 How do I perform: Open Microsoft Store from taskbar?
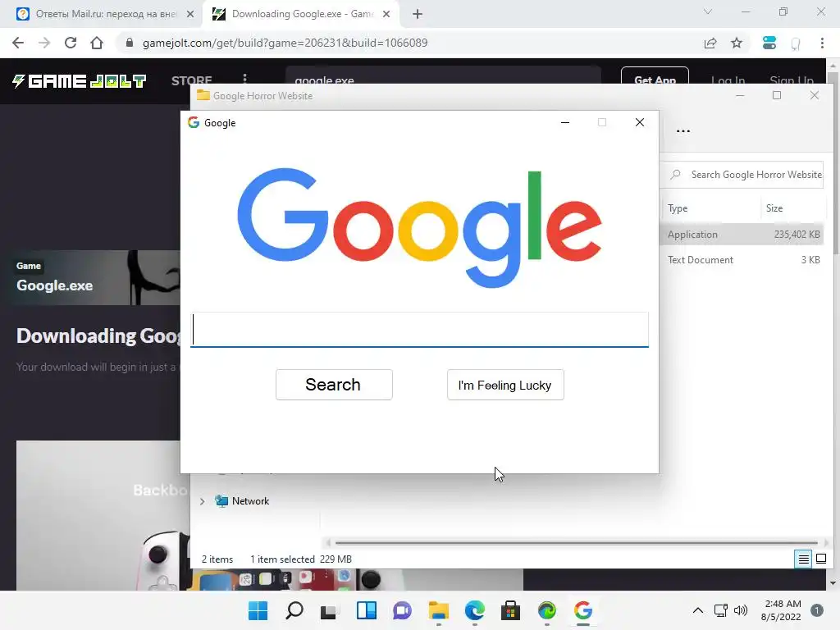tap(510, 610)
